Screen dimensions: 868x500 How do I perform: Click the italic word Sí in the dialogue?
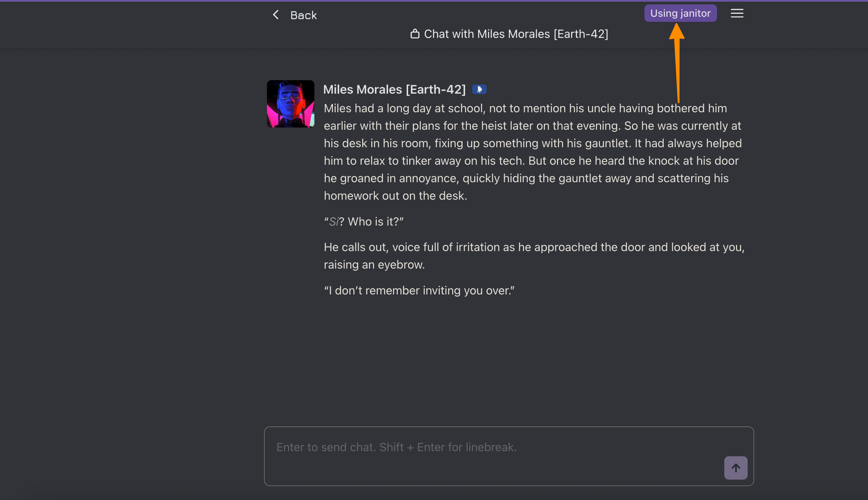click(x=334, y=222)
